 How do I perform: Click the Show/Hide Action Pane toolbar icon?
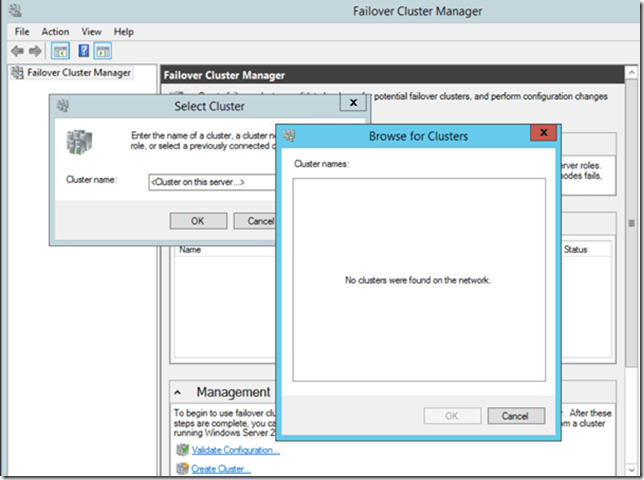(x=102, y=51)
